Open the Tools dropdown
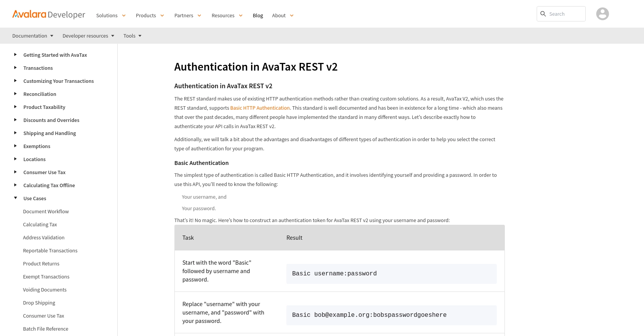This screenshot has width=644, height=336. [x=132, y=36]
